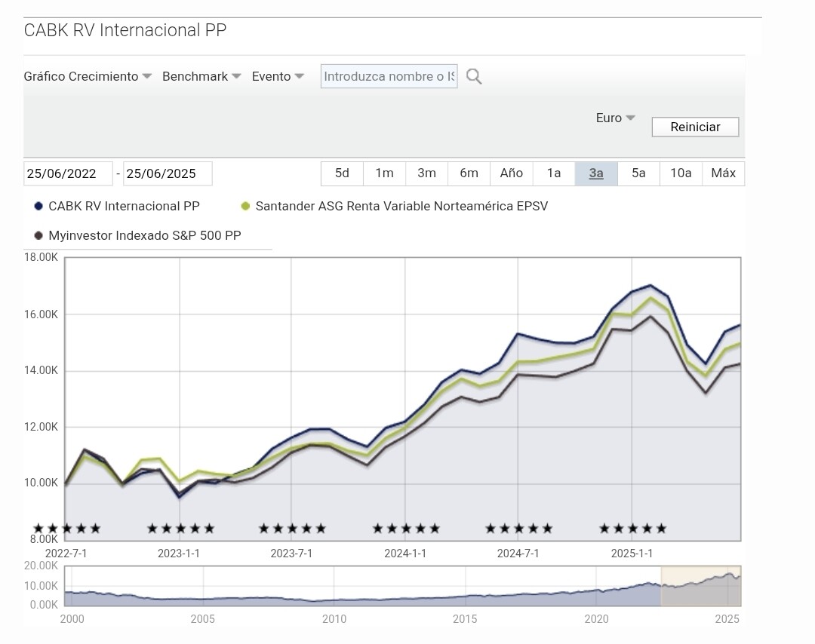Open the Evento dropdown menu
Viewport: 815px width, 644px height.
coord(278,76)
